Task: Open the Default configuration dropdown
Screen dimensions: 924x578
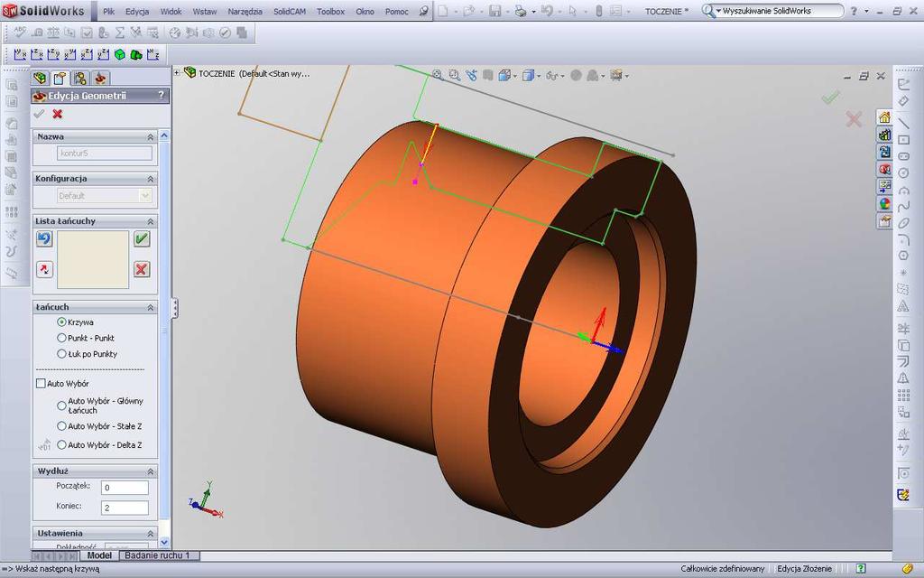Action: 145,195
